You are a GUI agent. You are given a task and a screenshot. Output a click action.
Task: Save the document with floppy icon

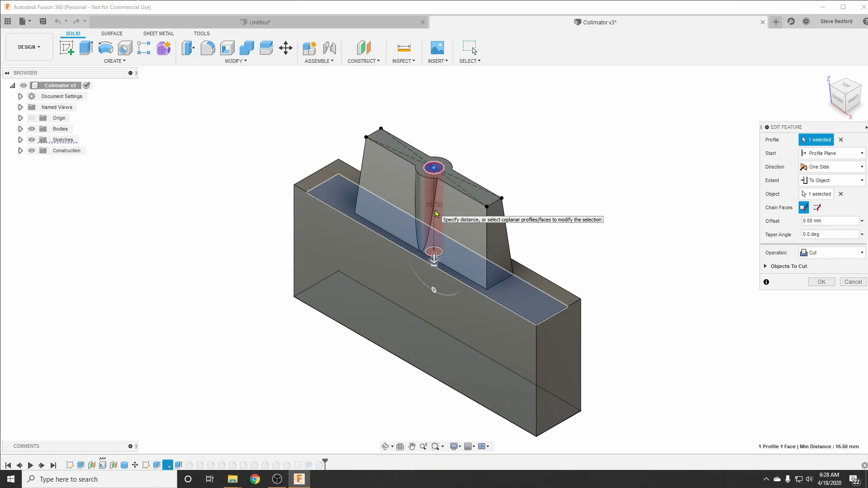(43, 21)
